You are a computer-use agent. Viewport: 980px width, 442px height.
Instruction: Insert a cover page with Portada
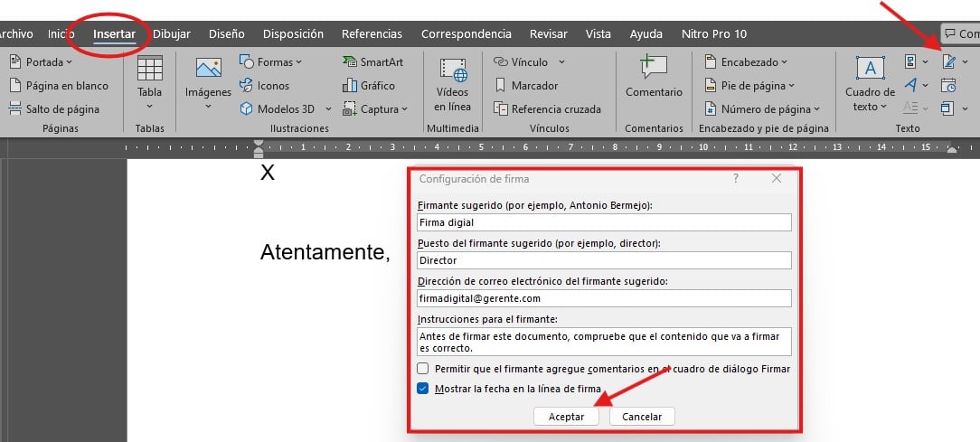(x=41, y=61)
